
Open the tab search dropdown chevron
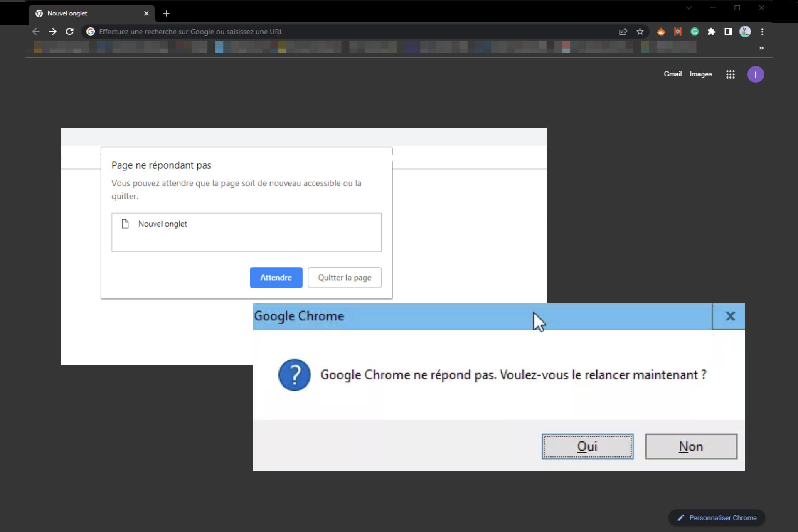(689, 8)
